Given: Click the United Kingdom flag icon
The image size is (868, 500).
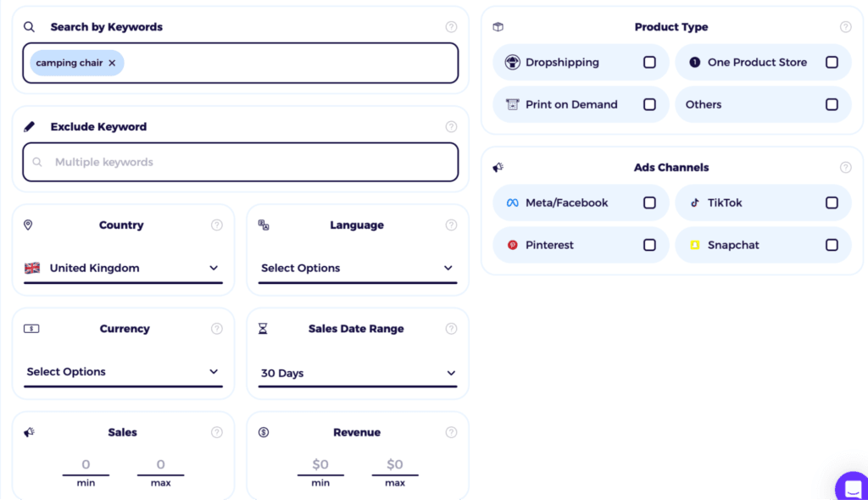Looking at the screenshot, I should pyautogui.click(x=32, y=268).
